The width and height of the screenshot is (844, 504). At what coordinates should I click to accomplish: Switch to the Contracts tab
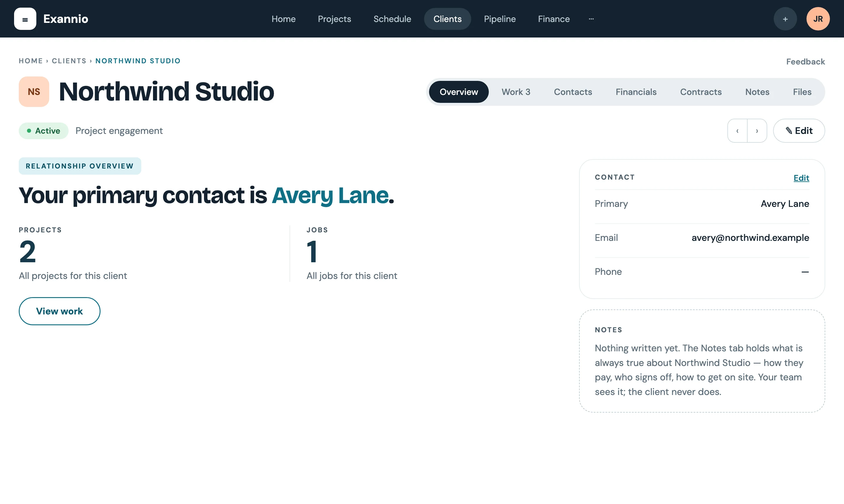pyautogui.click(x=701, y=92)
